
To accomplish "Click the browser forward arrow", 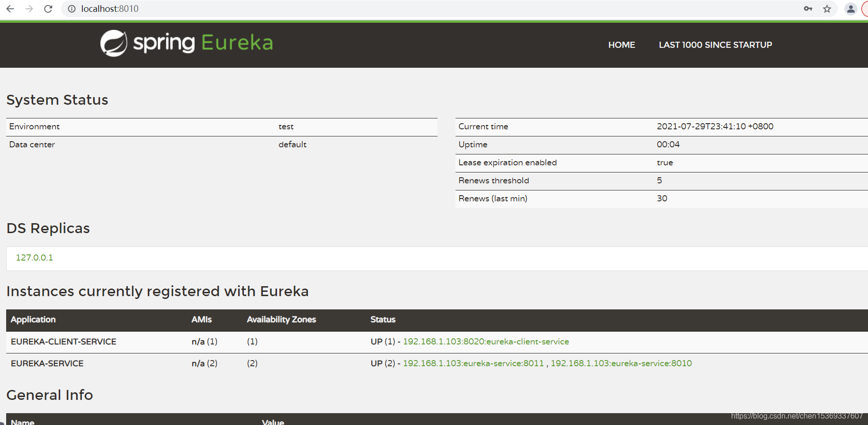I will click(29, 9).
